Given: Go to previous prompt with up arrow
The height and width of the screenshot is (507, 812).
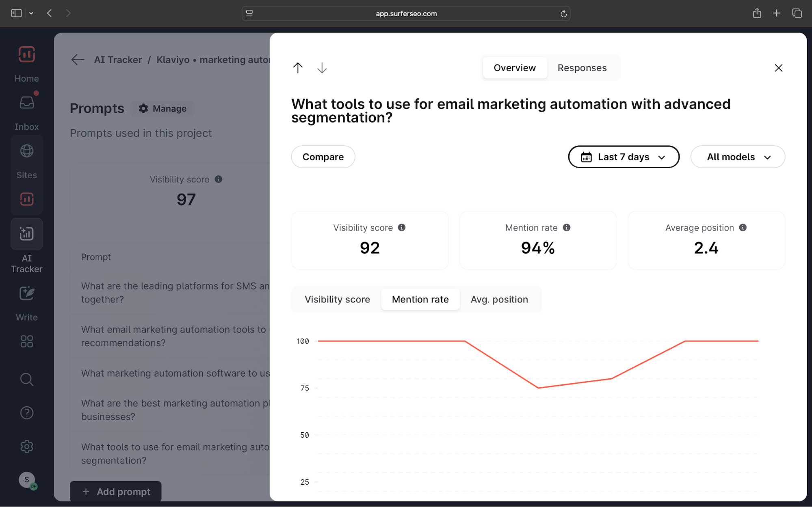Looking at the screenshot, I should click(x=298, y=68).
